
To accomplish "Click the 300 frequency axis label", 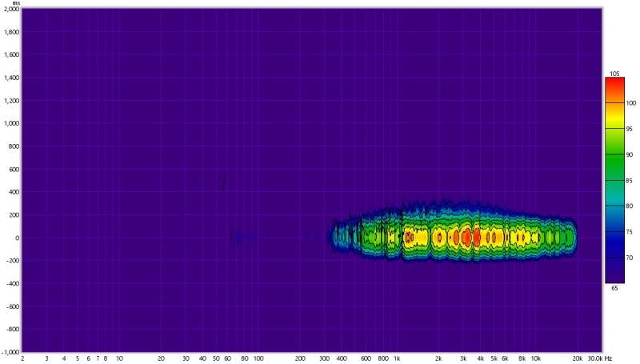I will pyautogui.click(x=325, y=358).
